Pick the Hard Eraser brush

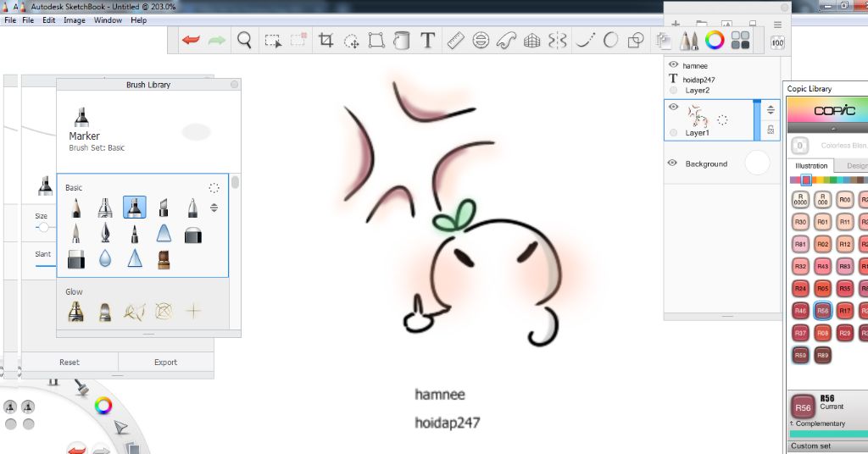(x=75, y=259)
